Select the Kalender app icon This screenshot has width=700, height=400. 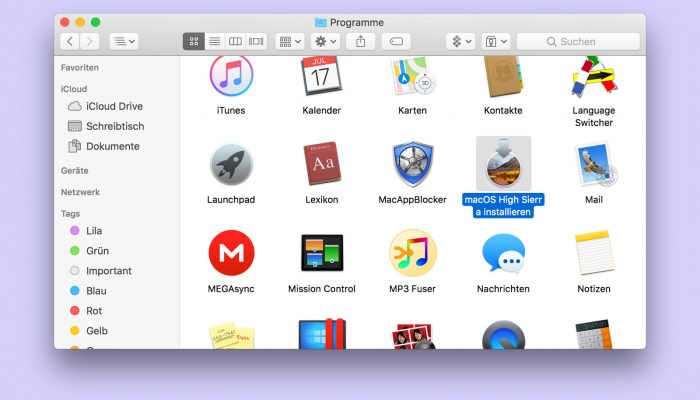click(x=321, y=76)
